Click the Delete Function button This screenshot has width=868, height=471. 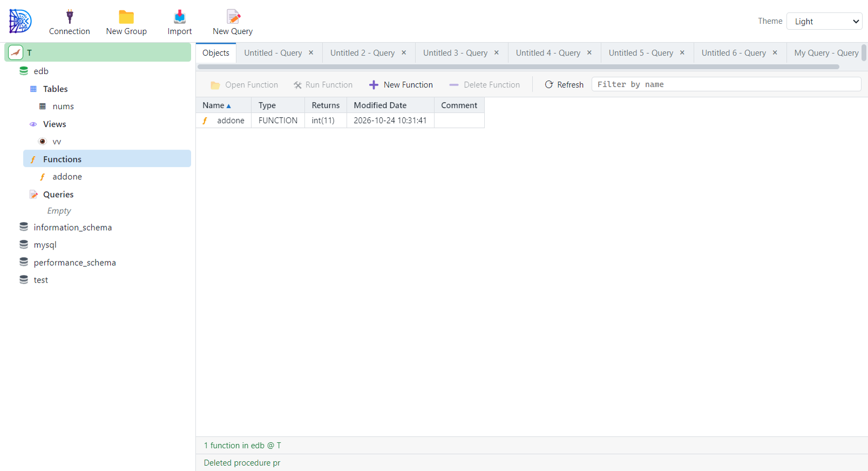(x=485, y=85)
